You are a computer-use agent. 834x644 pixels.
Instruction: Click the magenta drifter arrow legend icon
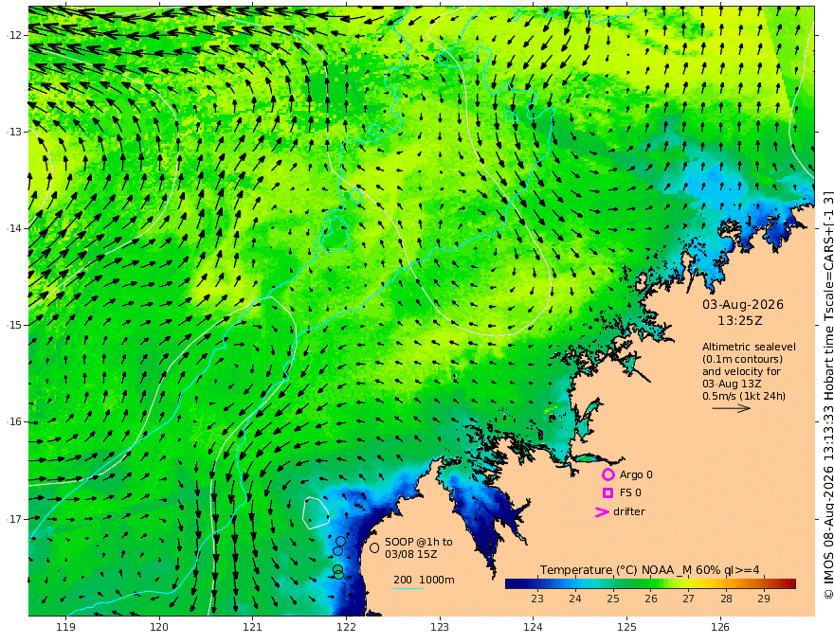602,511
